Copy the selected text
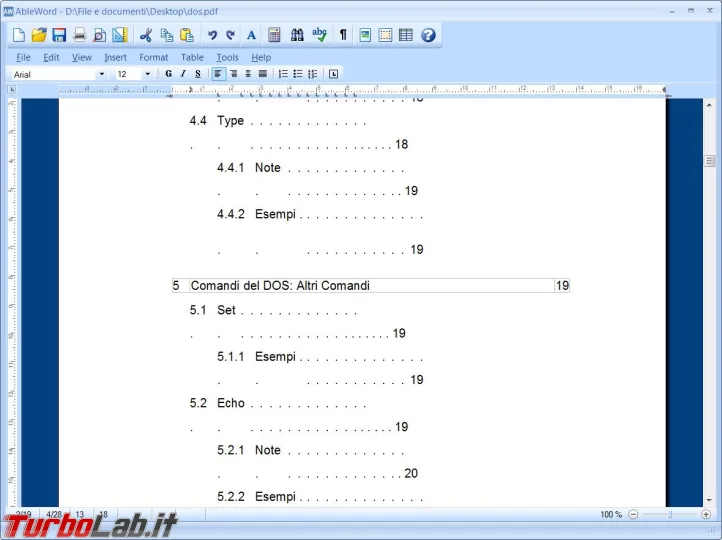 tap(167, 35)
